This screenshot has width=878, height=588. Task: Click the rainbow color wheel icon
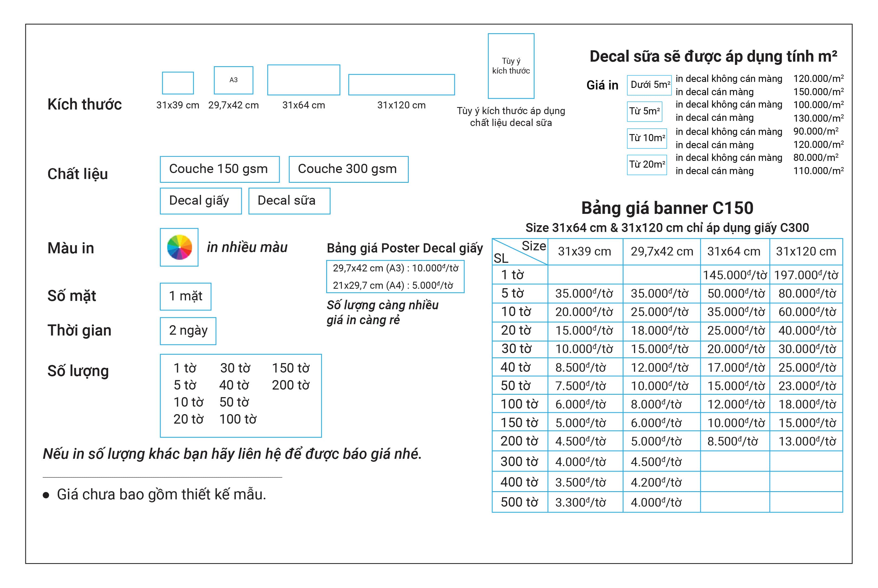tap(179, 247)
